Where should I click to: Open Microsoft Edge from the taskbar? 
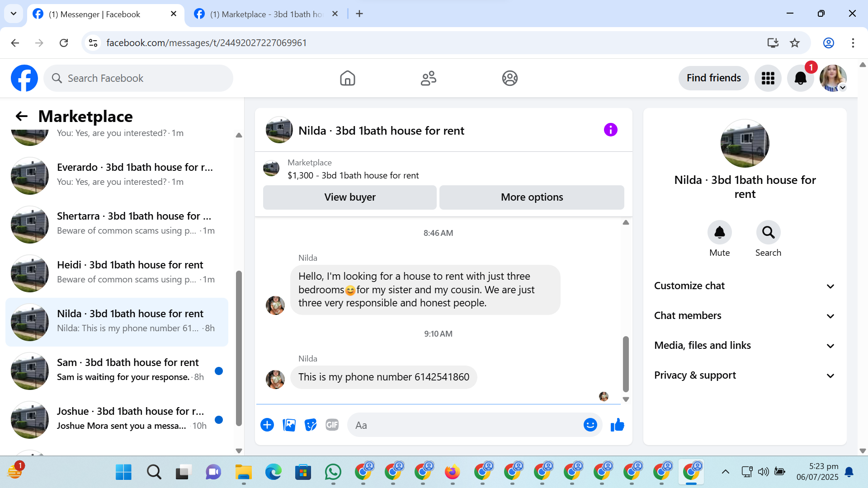tap(274, 472)
